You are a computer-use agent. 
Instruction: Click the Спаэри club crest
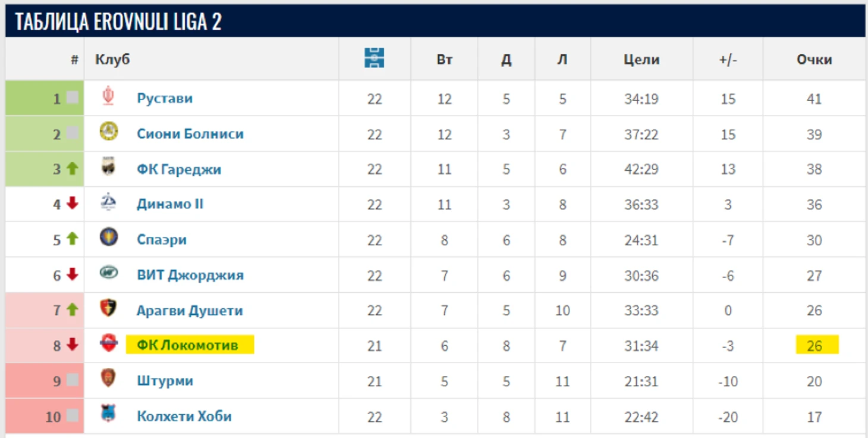109,237
